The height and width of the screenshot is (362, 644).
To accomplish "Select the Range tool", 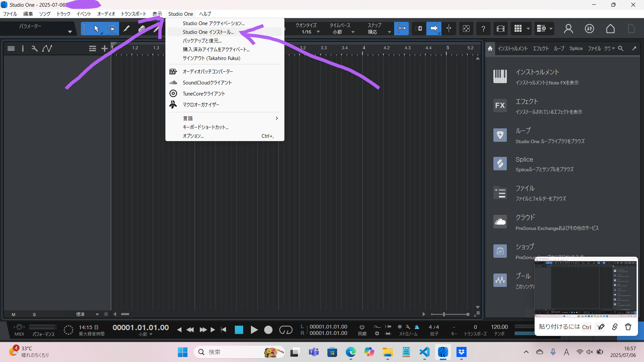I will (x=112, y=28).
